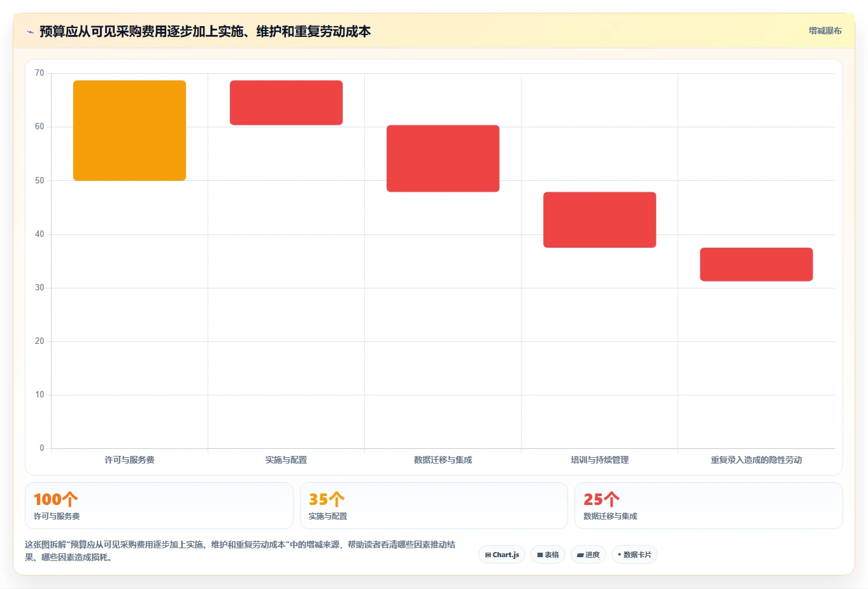Click the y-axis value 30
Screen dimensions: 868x589
pyautogui.click(x=39, y=288)
